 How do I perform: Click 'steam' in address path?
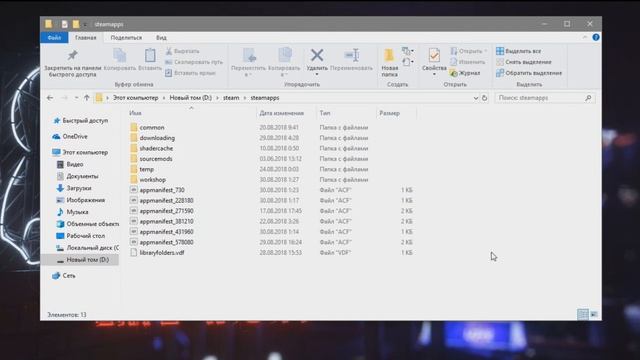(x=231, y=98)
